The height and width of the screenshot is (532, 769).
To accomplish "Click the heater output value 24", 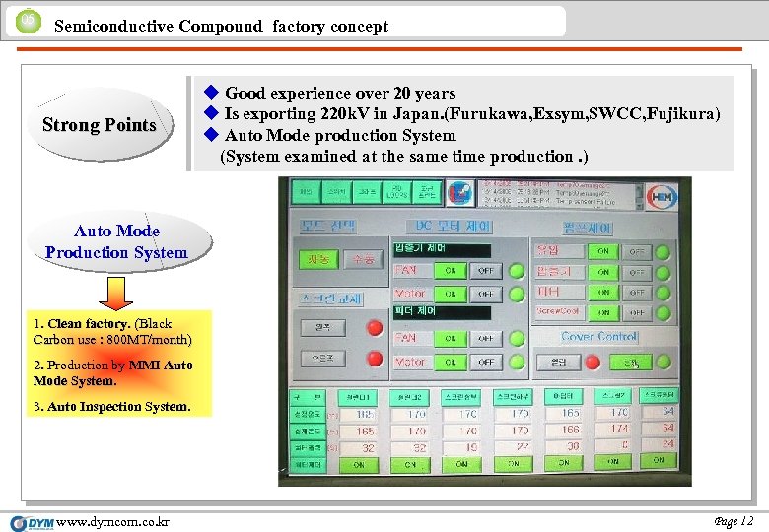I will (660, 443).
